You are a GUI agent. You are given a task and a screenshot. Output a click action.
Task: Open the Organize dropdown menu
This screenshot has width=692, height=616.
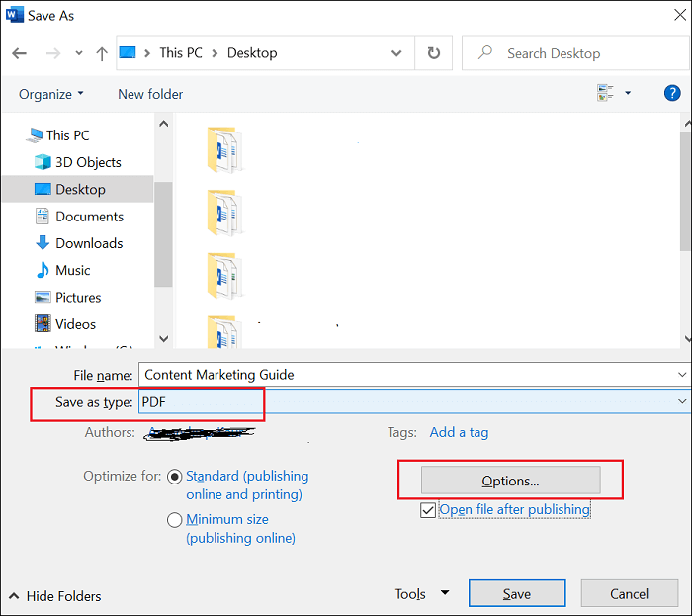tap(51, 94)
